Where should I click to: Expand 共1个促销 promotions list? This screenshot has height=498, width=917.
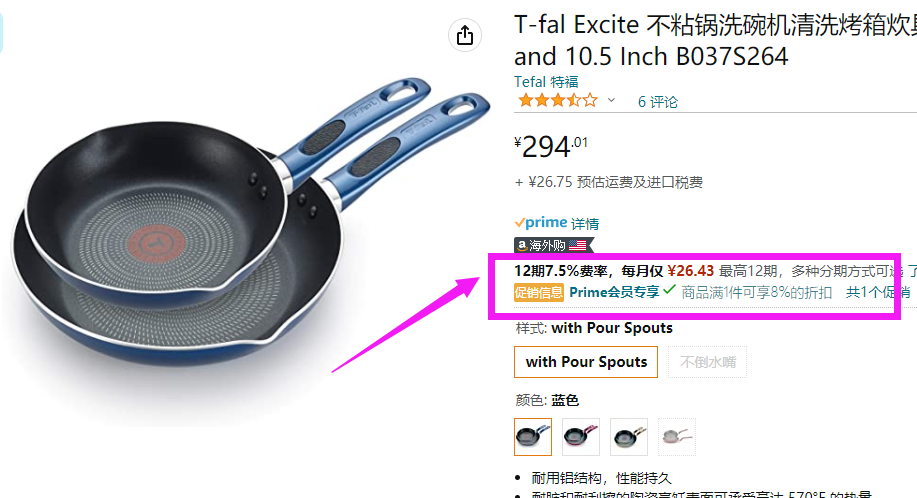(x=877, y=292)
